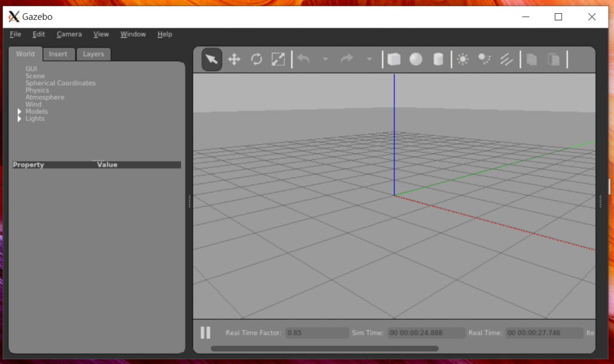Viewport: 614px width, 364px height.
Task: Click the Real Time Factor field
Action: point(317,333)
